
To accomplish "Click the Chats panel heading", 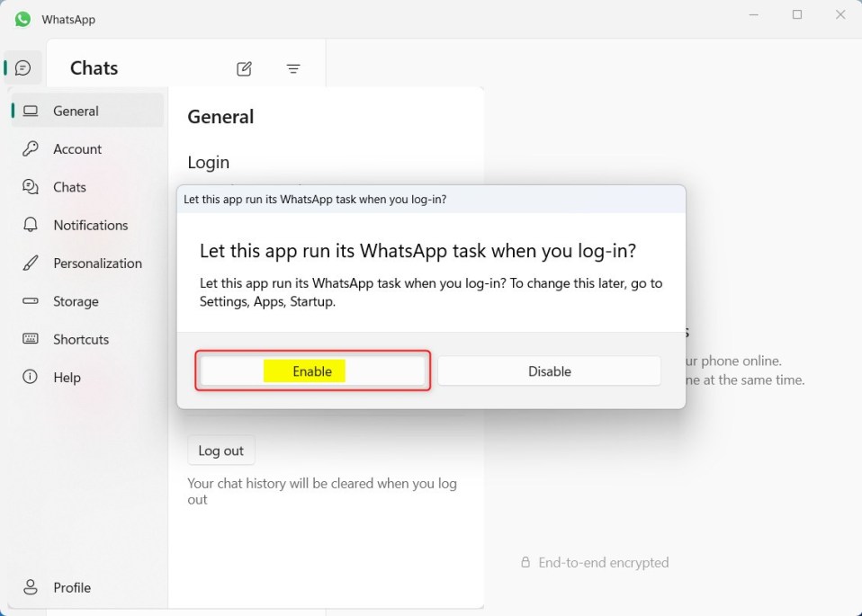I will [x=94, y=68].
